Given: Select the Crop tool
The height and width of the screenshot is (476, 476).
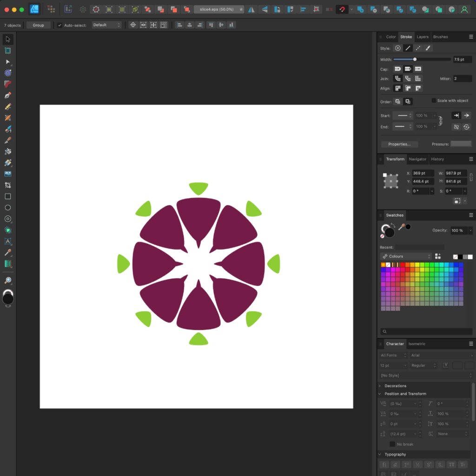Looking at the screenshot, I should (x=7, y=185).
